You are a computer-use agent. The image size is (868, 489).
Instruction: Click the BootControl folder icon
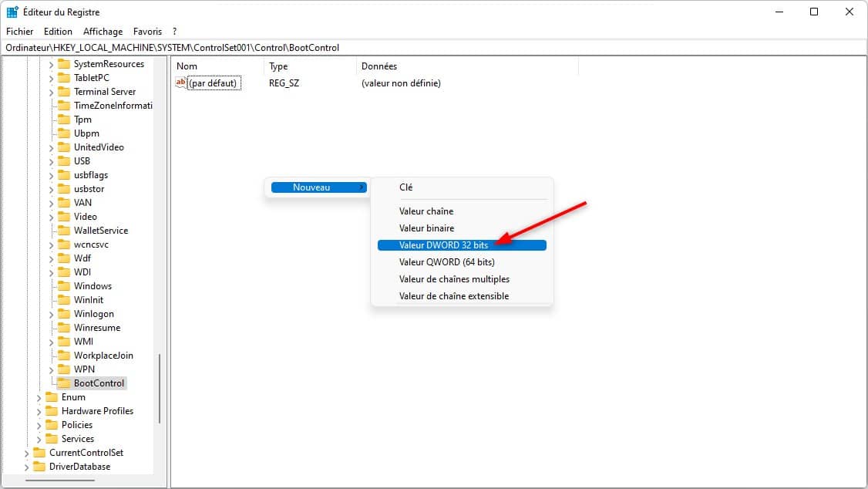(x=64, y=383)
